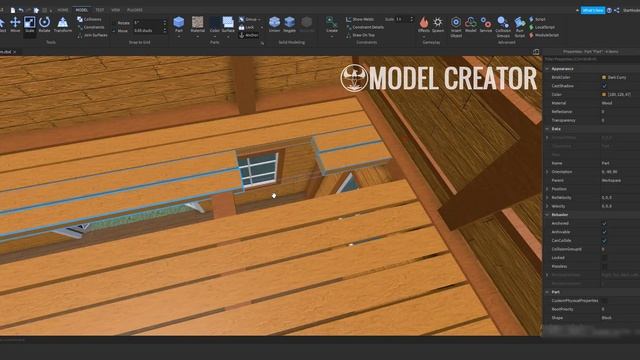
Task: Toggle Anchor on selected part
Action: (x=248, y=35)
